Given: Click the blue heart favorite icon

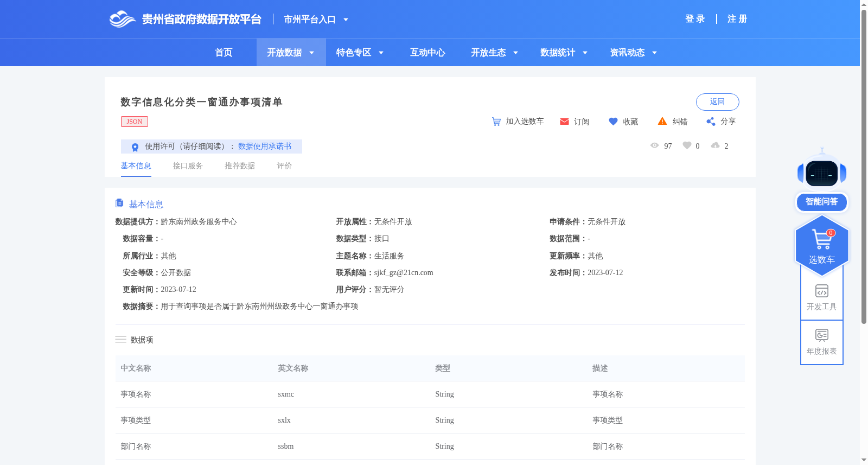Looking at the screenshot, I should point(613,122).
